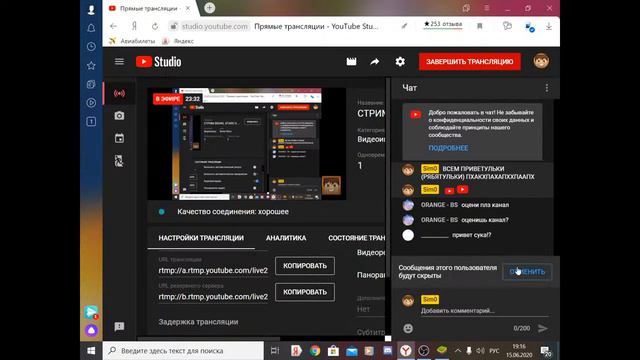Click the chat message 'привет сука!?'

coord(471,235)
